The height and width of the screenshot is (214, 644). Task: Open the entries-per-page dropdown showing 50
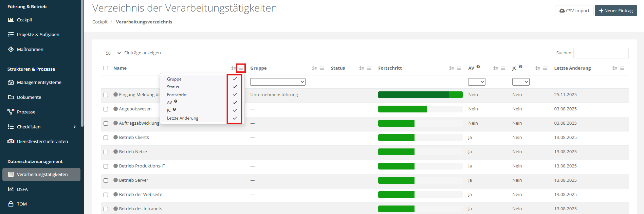point(111,53)
